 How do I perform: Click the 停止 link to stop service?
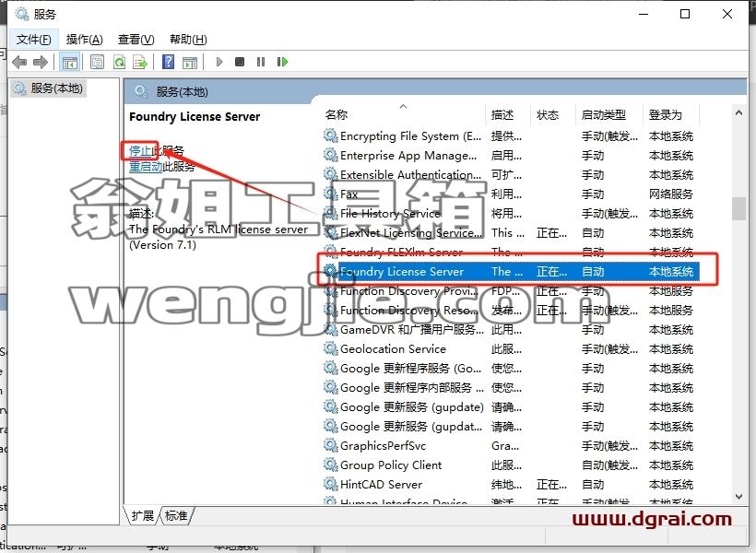click(140, 150)
